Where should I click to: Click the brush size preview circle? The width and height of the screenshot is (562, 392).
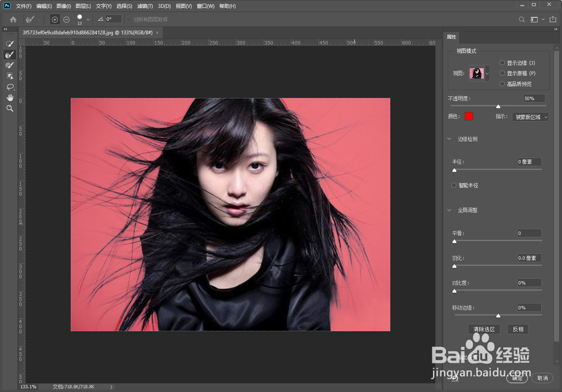pos(79,17)
